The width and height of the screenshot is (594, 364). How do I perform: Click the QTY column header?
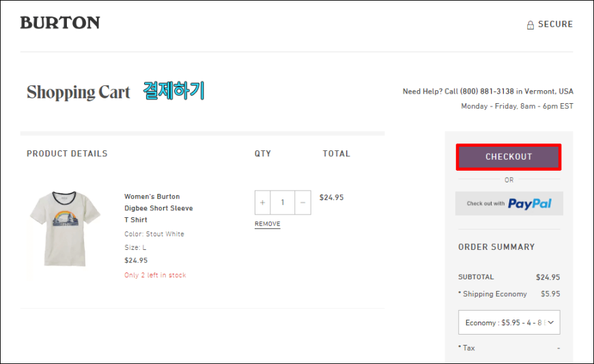coord(263,154)
